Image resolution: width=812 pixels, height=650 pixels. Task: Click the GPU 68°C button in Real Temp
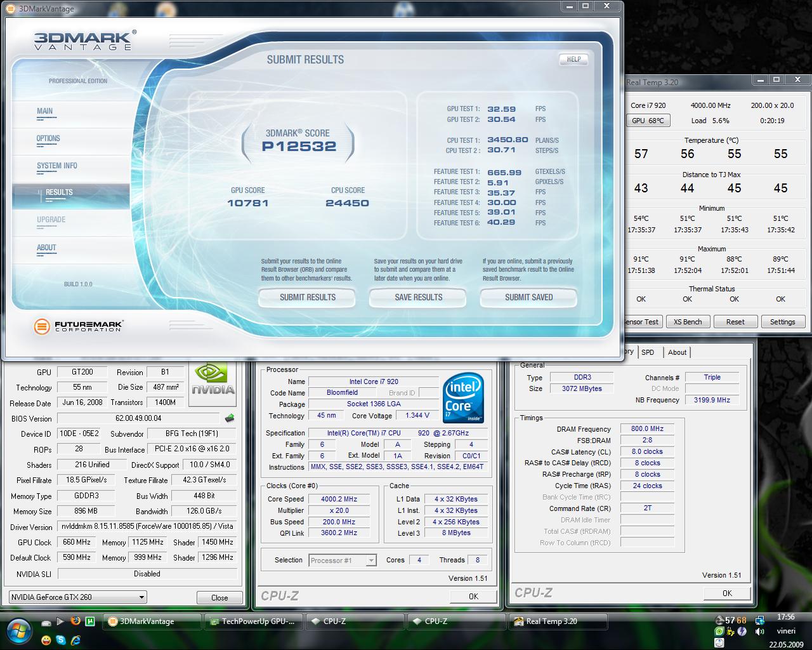pyautogui.click(x=648, y=120)
